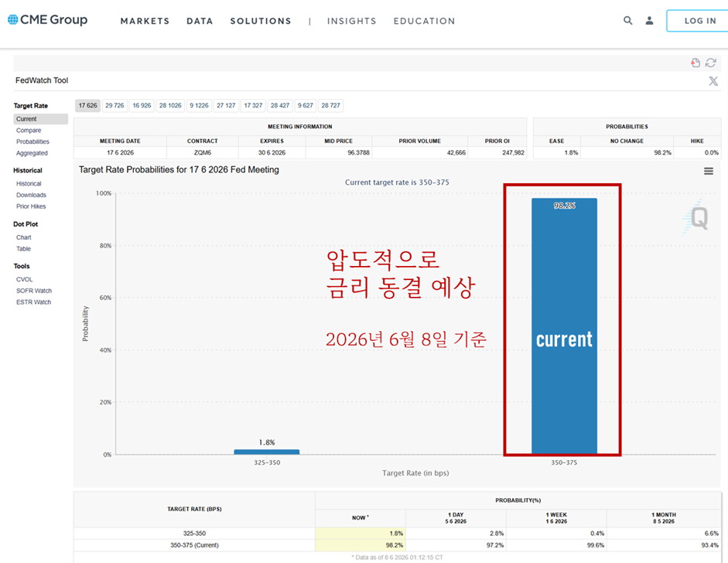Select the 29 726 meeting tab
Viewport: 728px width, 563px height.
[x=114, y=105]
